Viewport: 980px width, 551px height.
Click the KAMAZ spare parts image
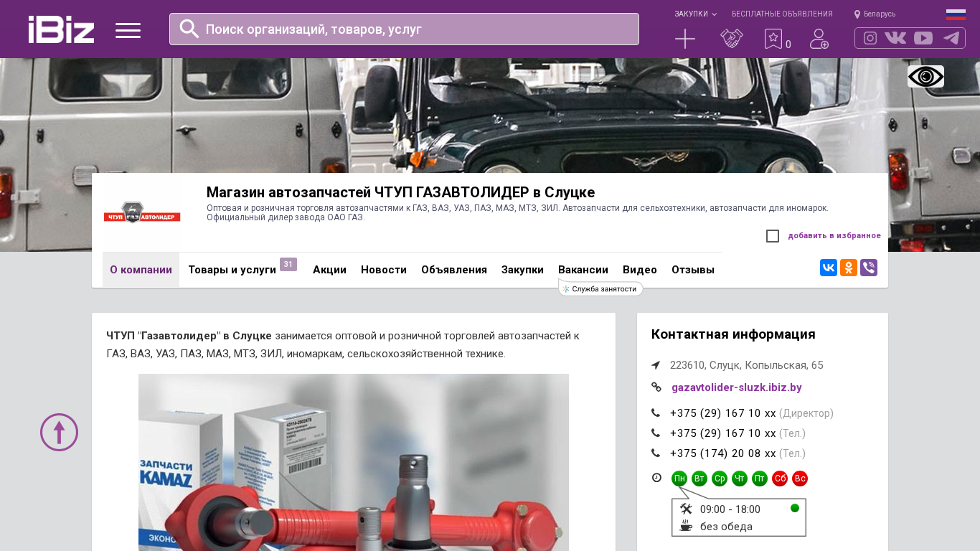pos(354,462)
